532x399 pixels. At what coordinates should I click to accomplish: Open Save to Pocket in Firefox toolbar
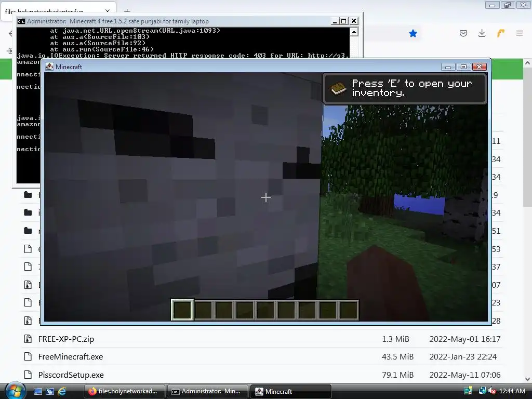click(463, 33)
